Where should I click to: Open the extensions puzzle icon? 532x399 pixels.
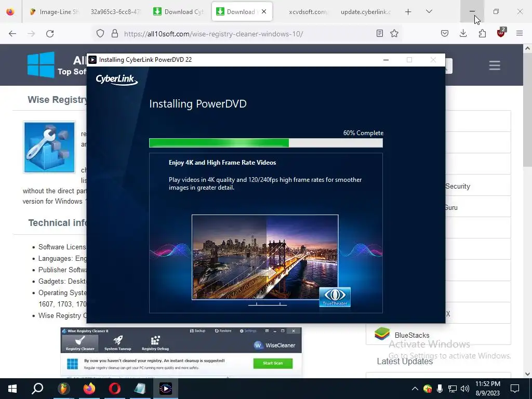pyautogui.click(x=482, y=33)
